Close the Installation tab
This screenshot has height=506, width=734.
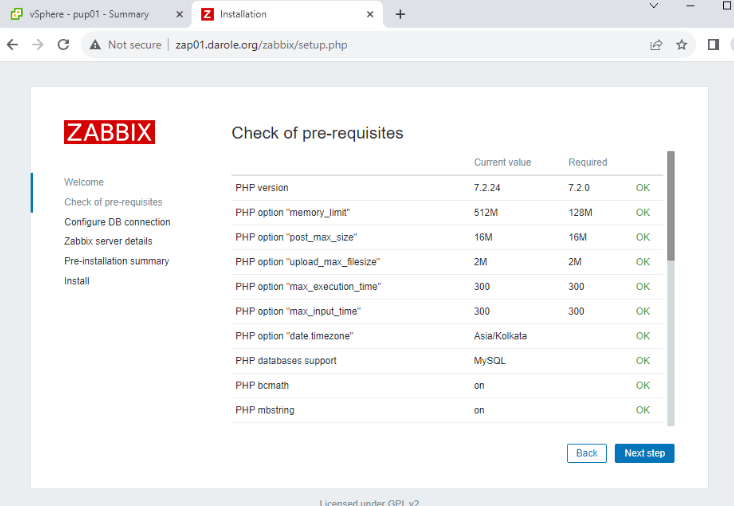370,15
